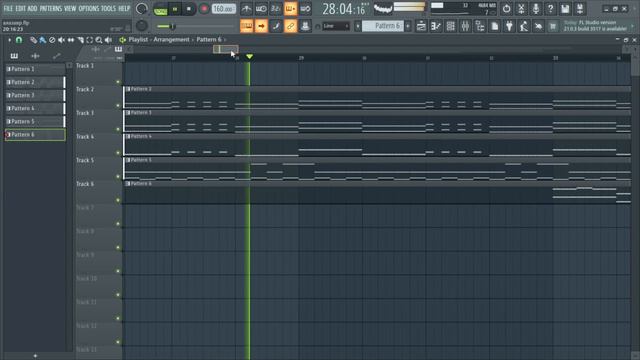Open the Mixer faders icon
640x360 pixels.
(x=465, y=26)
